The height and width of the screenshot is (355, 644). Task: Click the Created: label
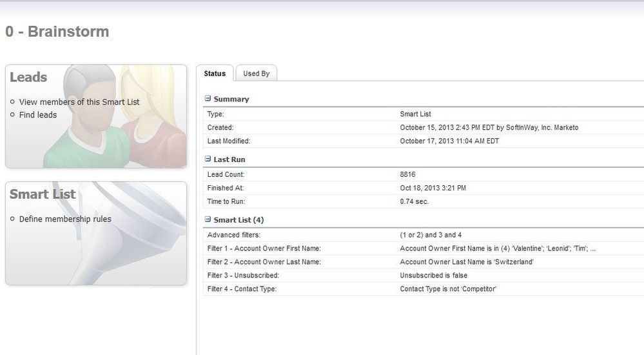[x=220, y=128]
